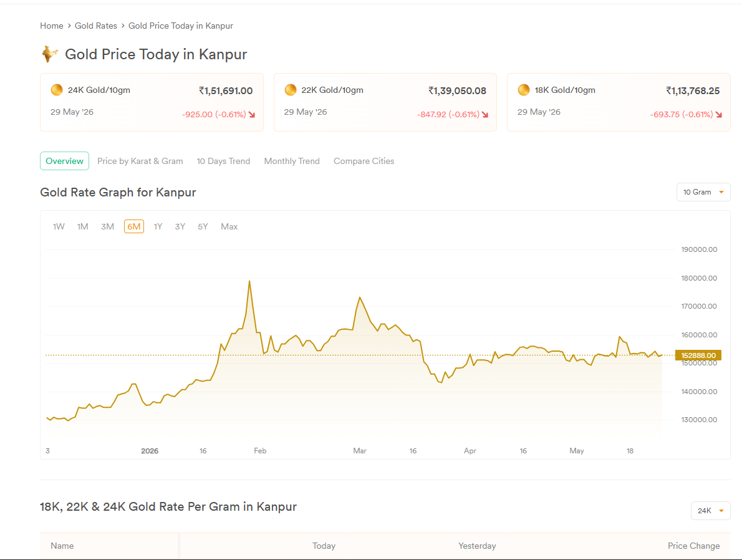The height and width of the screenshot is (560, 742).
Task: Click the red down arrow on 24K card
Action: pyautogui.click(x=252, y=115)
